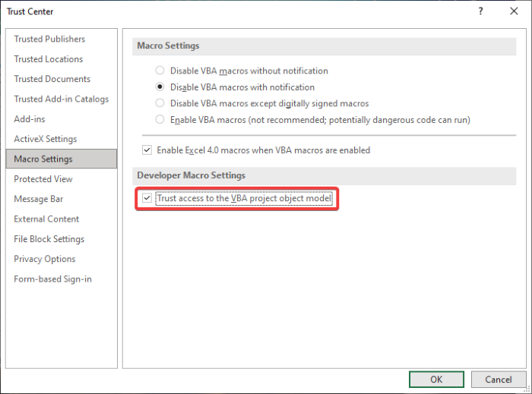Open Trusted Publishers section
The width and height of the screenshot is (532, 394).
coord(49,39)
